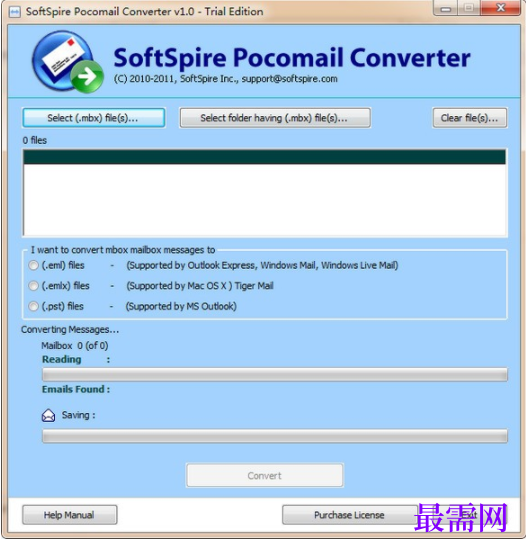This screenshot has height=549, width=526.
Task: Click the 'Converting Messages...' label
Action: 70,330
